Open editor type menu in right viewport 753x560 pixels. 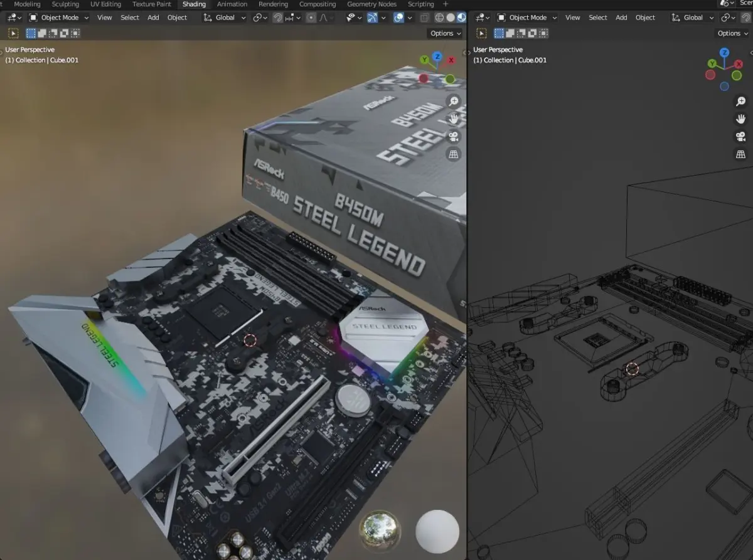482,18
